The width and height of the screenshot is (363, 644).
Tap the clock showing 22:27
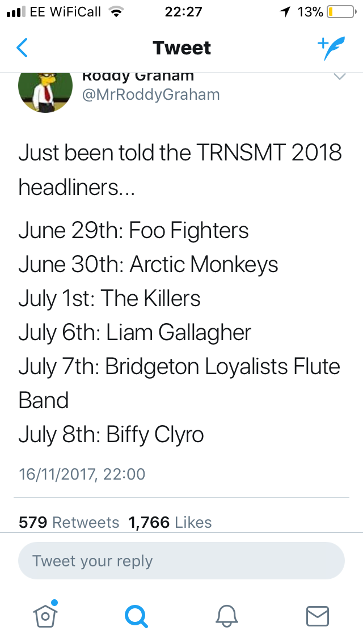pos(183,12)
